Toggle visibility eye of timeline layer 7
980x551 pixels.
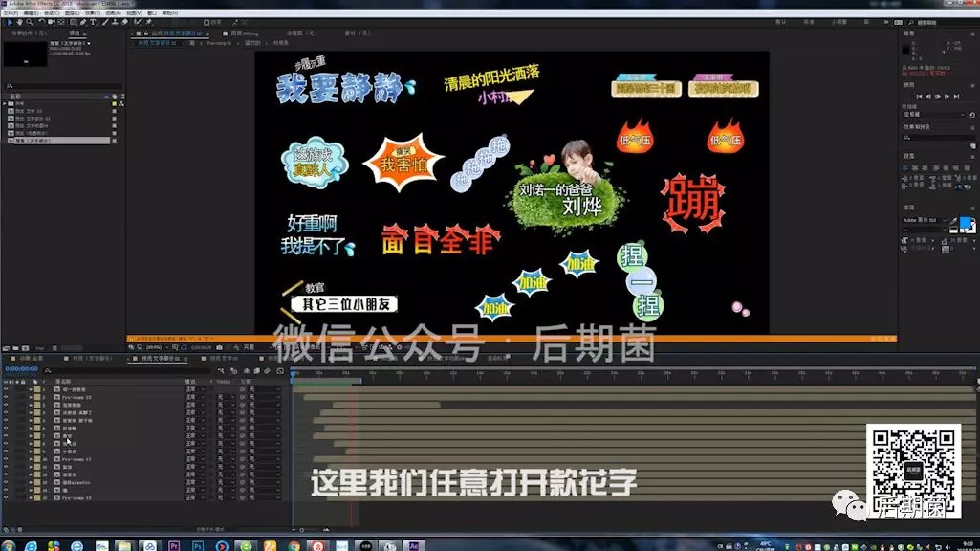click(6, 436)
